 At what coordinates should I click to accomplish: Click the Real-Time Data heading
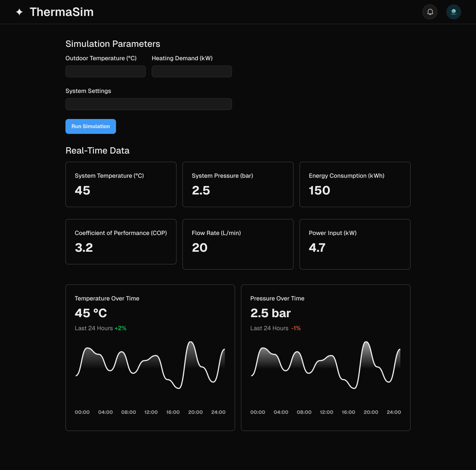(x=97, y=151)
